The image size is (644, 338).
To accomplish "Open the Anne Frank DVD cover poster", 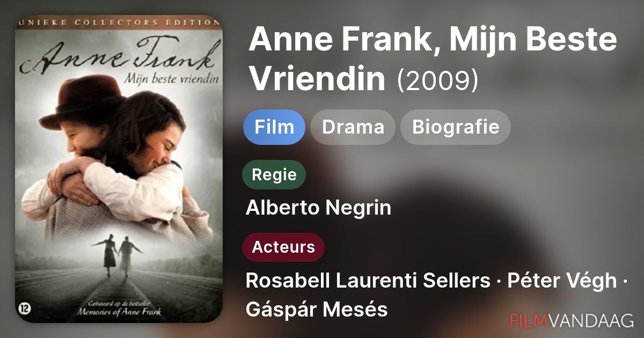I will point(119,169).
